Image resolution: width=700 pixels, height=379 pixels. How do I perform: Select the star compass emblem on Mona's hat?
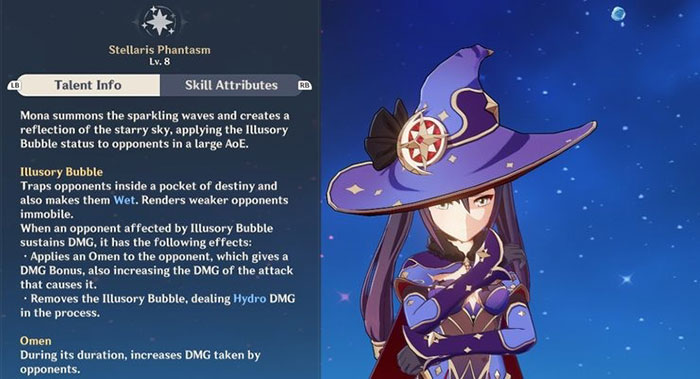422,142
